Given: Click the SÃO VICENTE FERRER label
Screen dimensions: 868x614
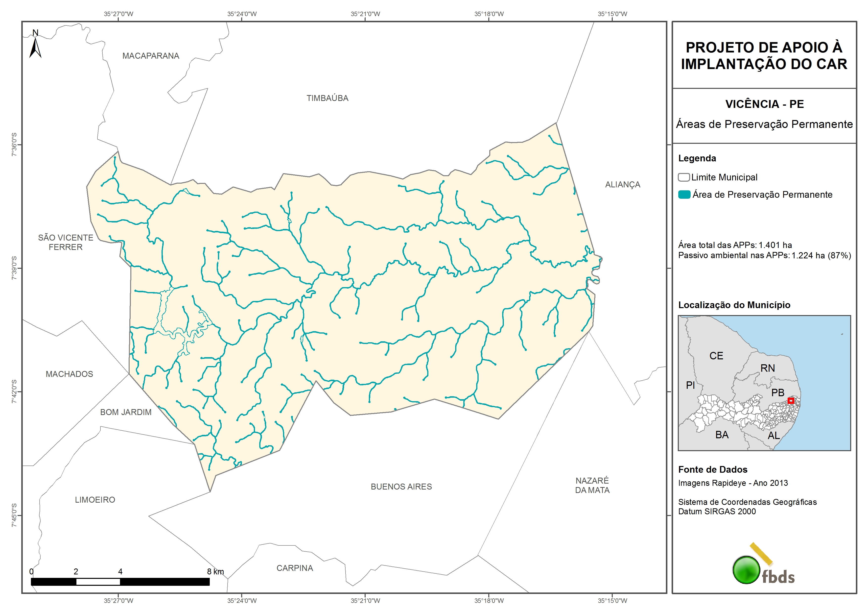Looking at the screenshot, I should point(65,243).
